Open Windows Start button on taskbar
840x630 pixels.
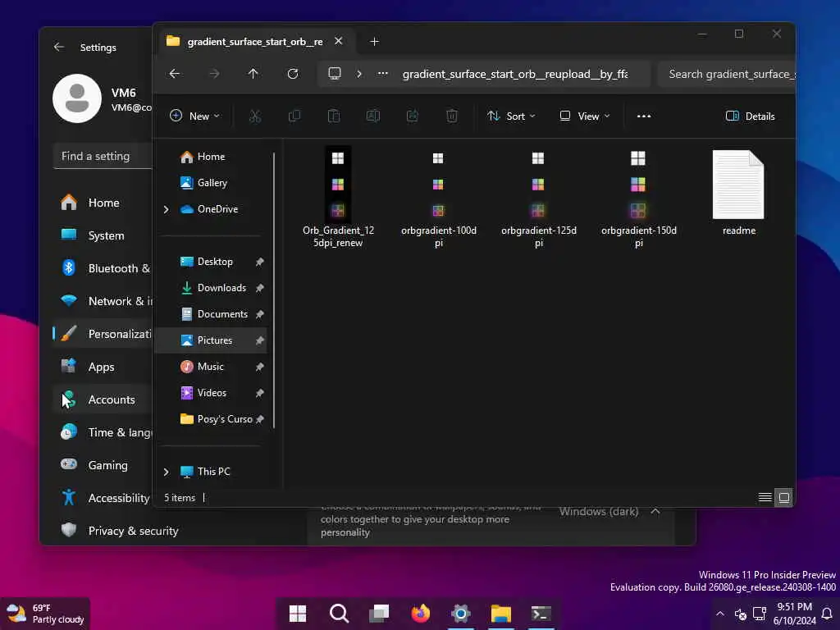tap(297, 614)
